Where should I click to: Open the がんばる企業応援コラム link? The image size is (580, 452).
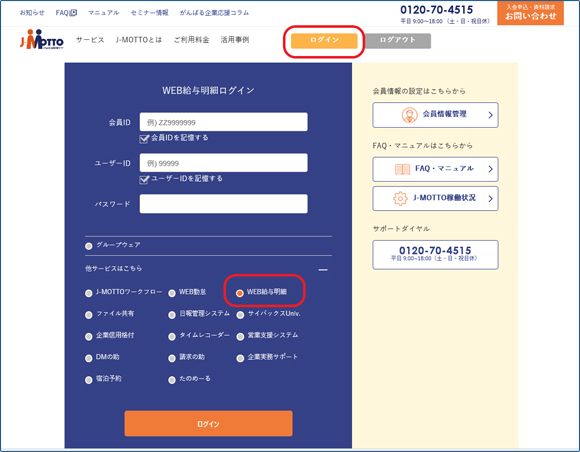point(214,13)
